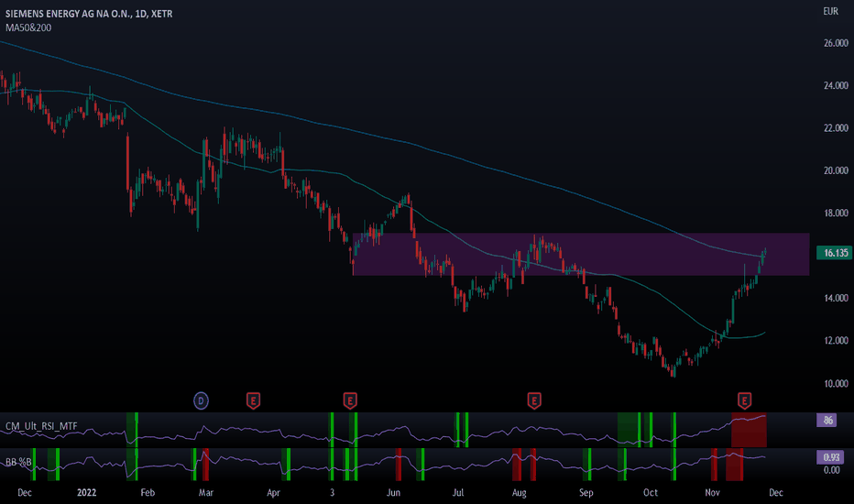Image resolution: width=854 pixels, height=504 pixels.
Task: Click the red overbought zone in RSI pane
Action: 749,431
